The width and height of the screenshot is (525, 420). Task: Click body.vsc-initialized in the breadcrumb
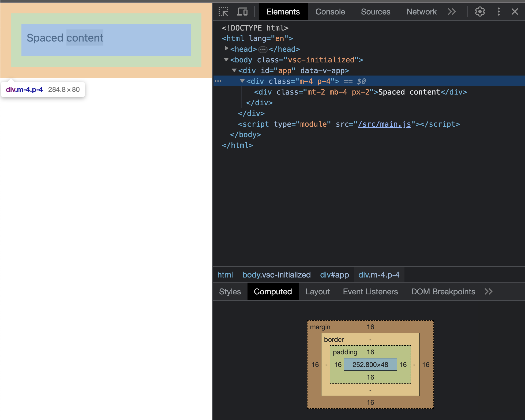276,275
